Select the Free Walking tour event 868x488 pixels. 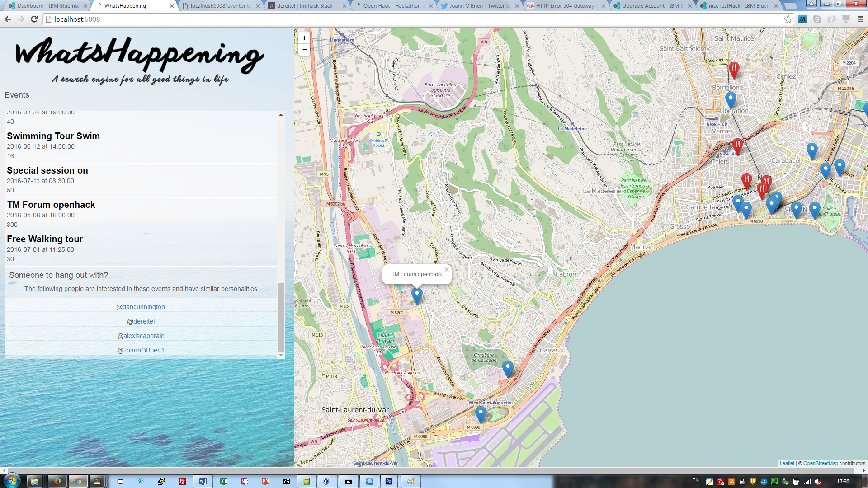pyautogui.click(x=45, y=239)
